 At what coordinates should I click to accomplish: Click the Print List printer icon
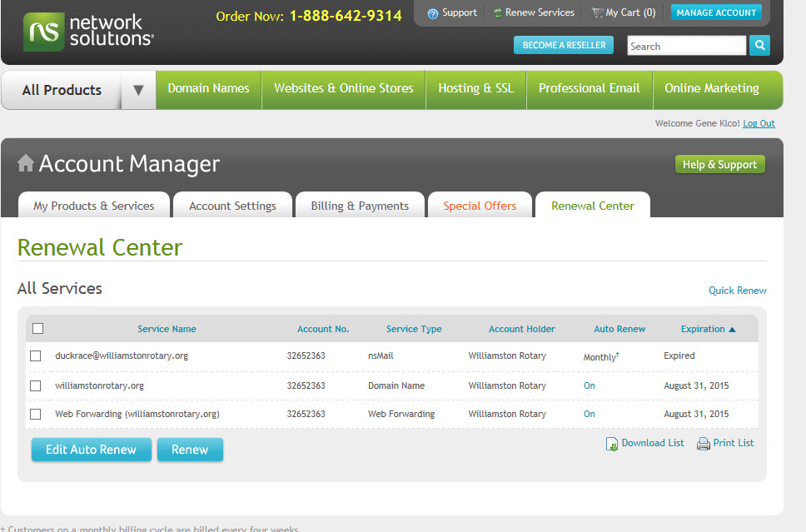coord(704,444)
